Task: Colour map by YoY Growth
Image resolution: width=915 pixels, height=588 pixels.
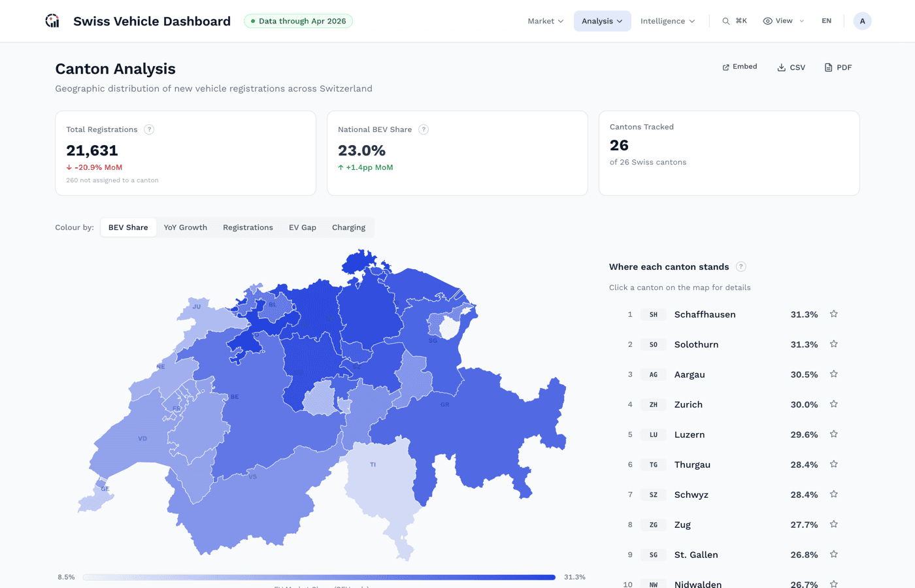Action: (x=185, y=227)
